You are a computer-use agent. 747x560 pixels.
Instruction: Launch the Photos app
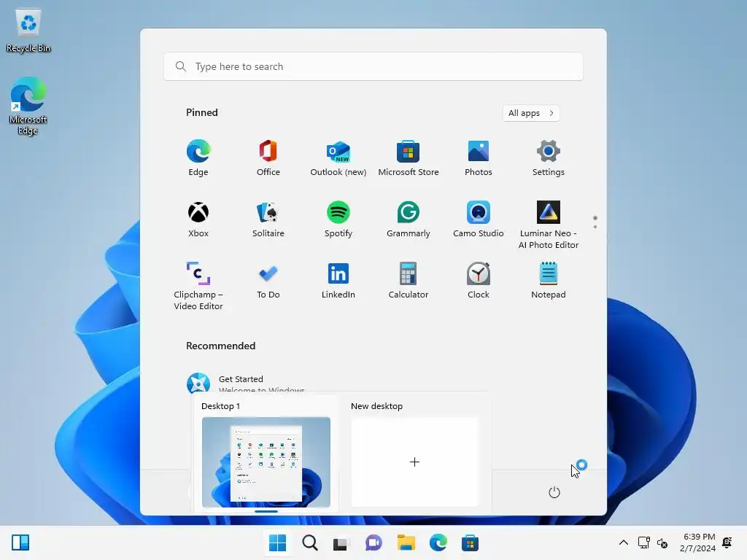click(479, 158)
